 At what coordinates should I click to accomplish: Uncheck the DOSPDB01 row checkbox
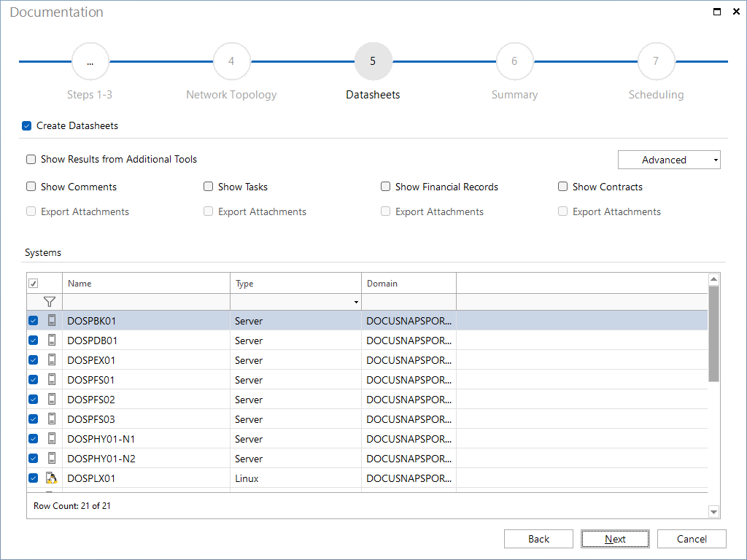pos(34,340)
